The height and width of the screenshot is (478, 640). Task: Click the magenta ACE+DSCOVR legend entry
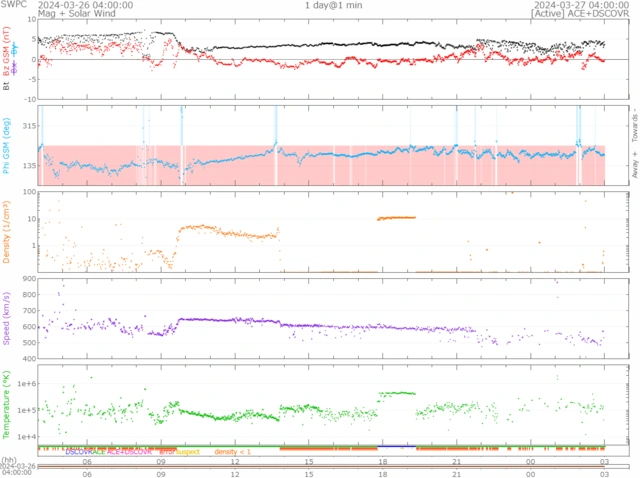coord(129,452)
